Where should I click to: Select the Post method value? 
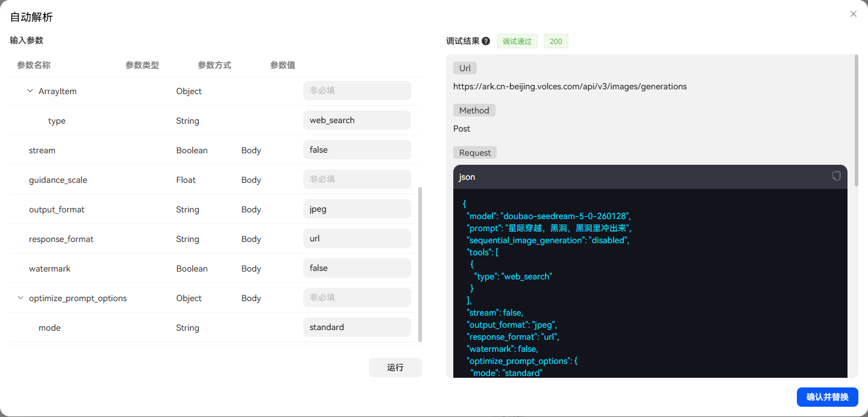(x=462, y=129)
